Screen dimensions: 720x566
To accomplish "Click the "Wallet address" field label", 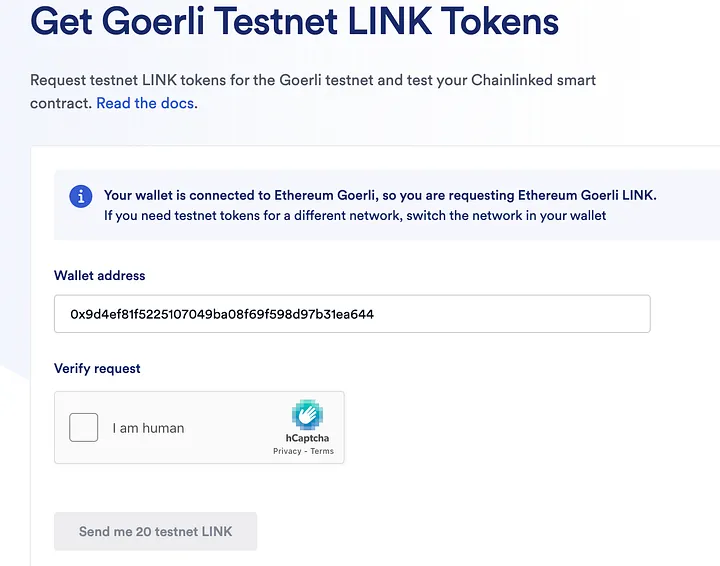I will 100,276.
